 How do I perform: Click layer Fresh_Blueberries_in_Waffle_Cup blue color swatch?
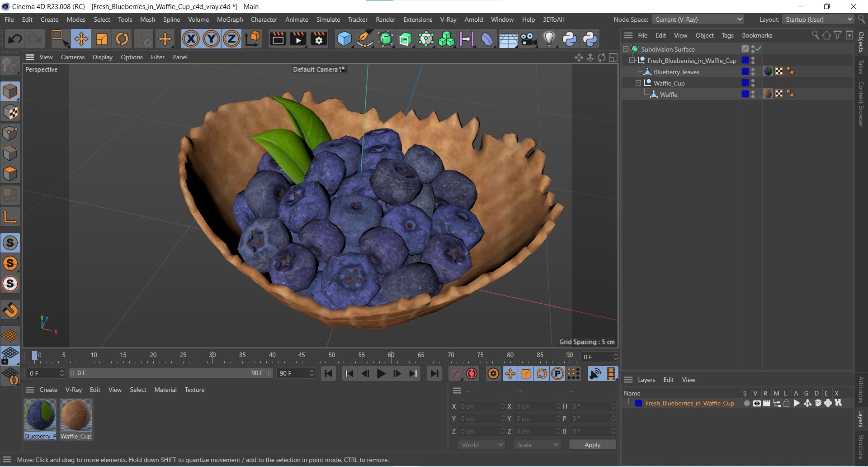[638, 403]
